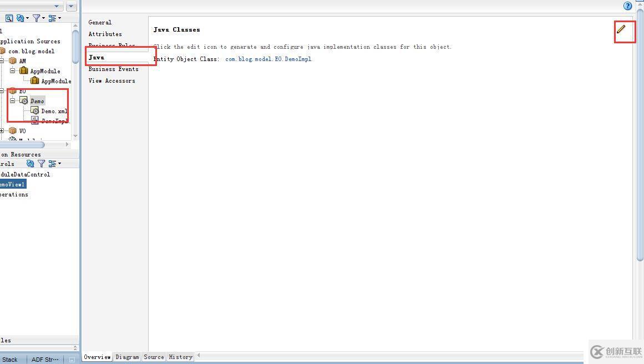
Task: Refresh the Application Navigator panel
Action: pos(20,18)
